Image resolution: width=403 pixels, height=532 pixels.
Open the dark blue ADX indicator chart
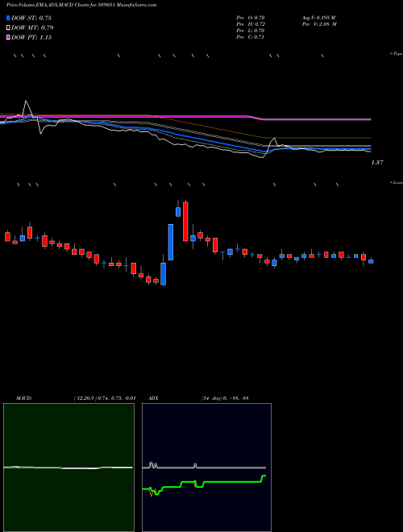(206, 468)
